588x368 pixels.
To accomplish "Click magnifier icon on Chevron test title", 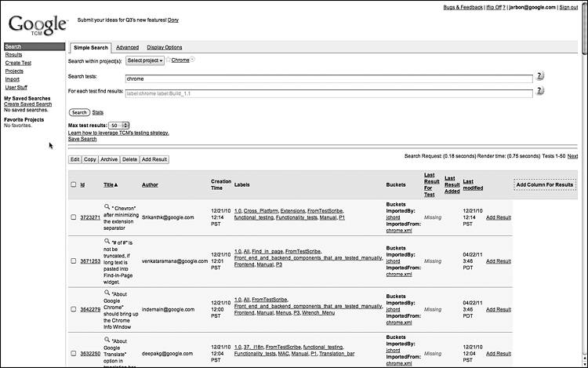I will click(x=107, y=206).
